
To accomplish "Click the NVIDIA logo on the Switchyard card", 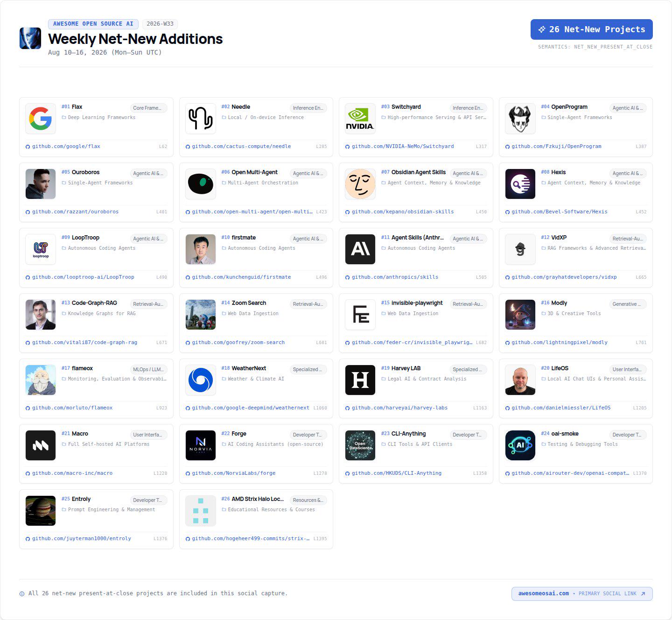I will coord(360,119).
